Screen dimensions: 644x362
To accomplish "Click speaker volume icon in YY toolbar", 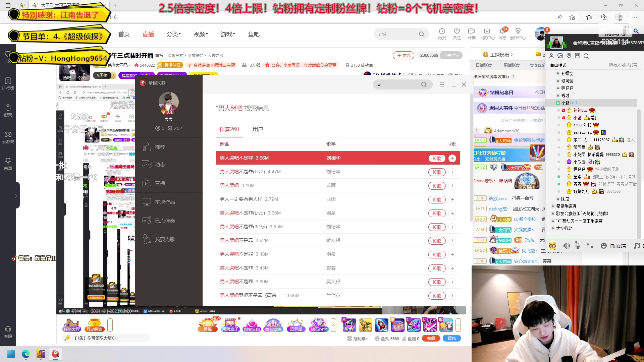I will [x=567, y=246].
